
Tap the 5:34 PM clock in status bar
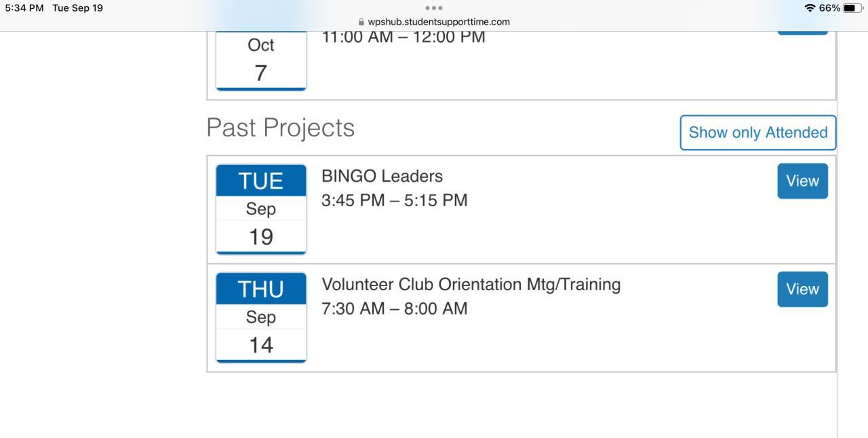pyautogui.click(x=24, y=8)
